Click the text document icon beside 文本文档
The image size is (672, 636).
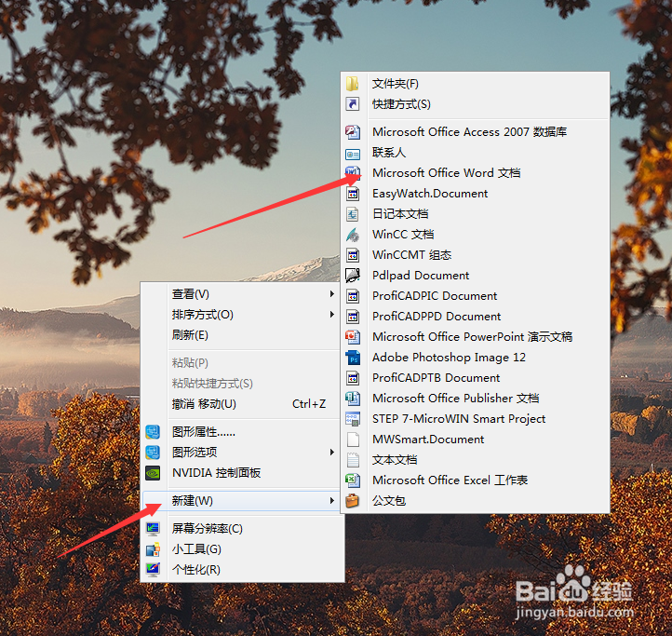pyautogui.click(x=352, y=460)
